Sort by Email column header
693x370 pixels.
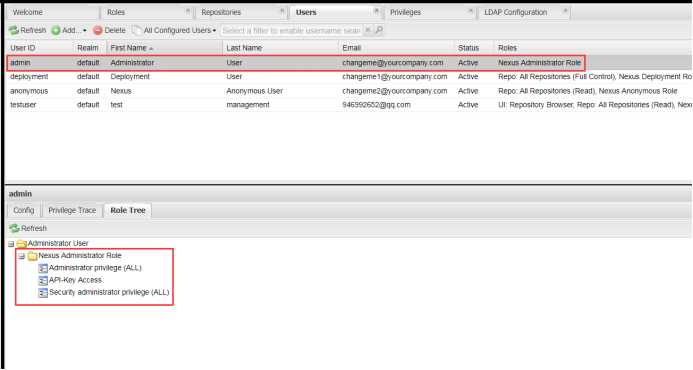[396, 48]
